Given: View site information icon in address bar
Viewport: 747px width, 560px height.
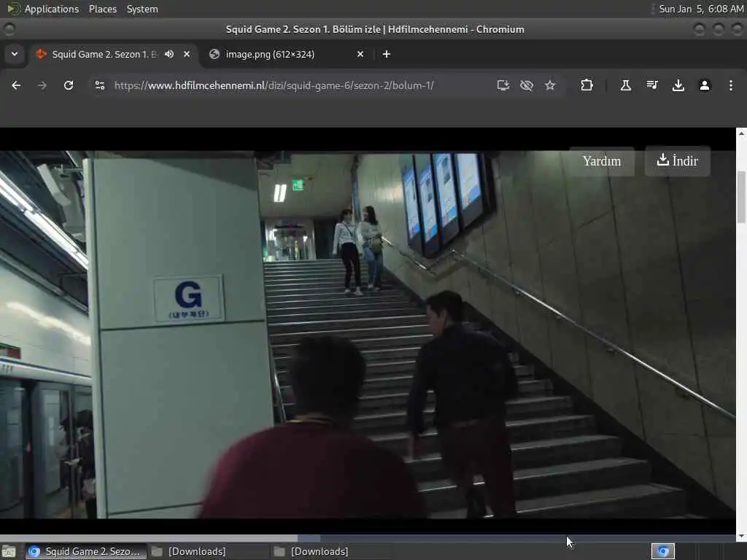Looking at the screenshot, I should coord(99,85).
